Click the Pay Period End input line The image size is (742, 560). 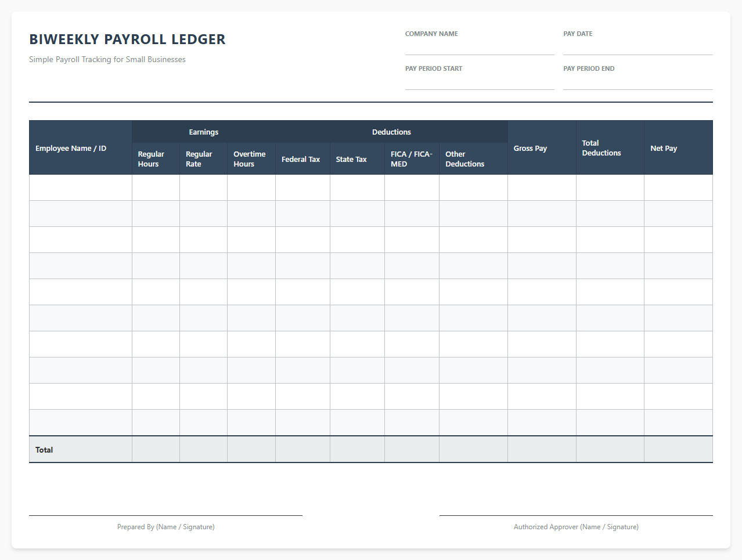coord(637,82)
